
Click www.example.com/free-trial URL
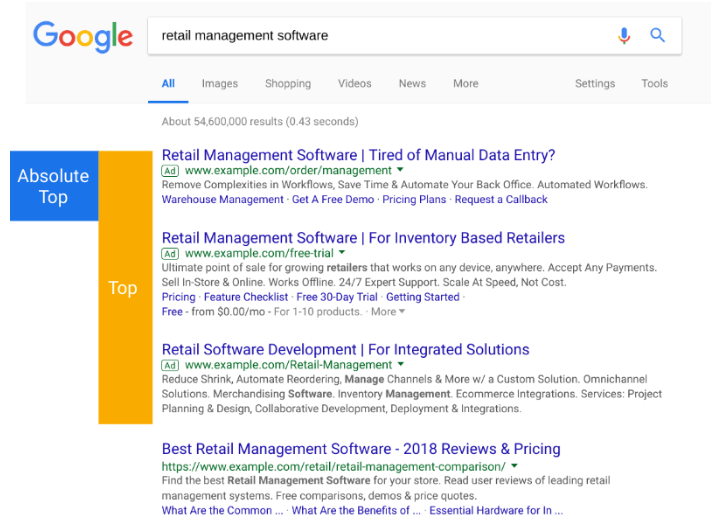pyautogui.click(x=259, y=253)
